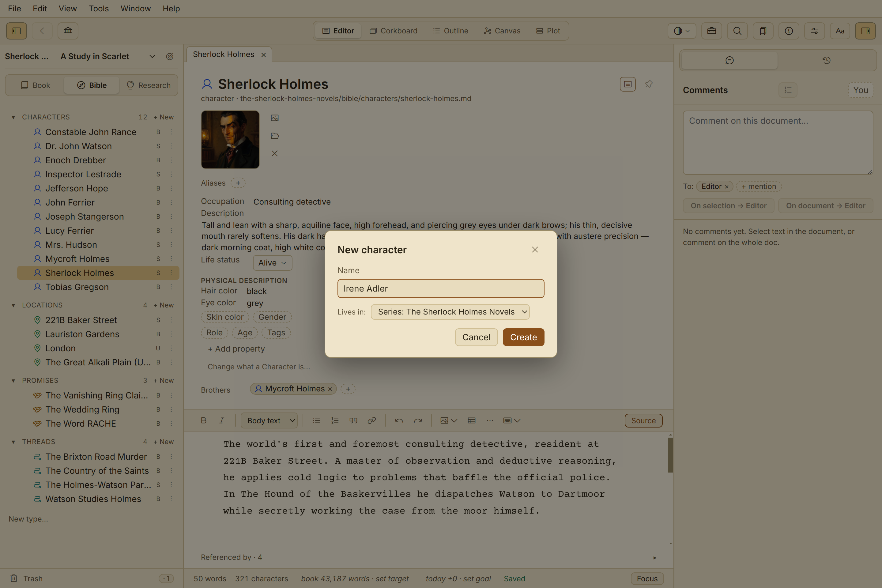Toggle blockquote formatting
The image size is (882, 588).
pos(353,420)
